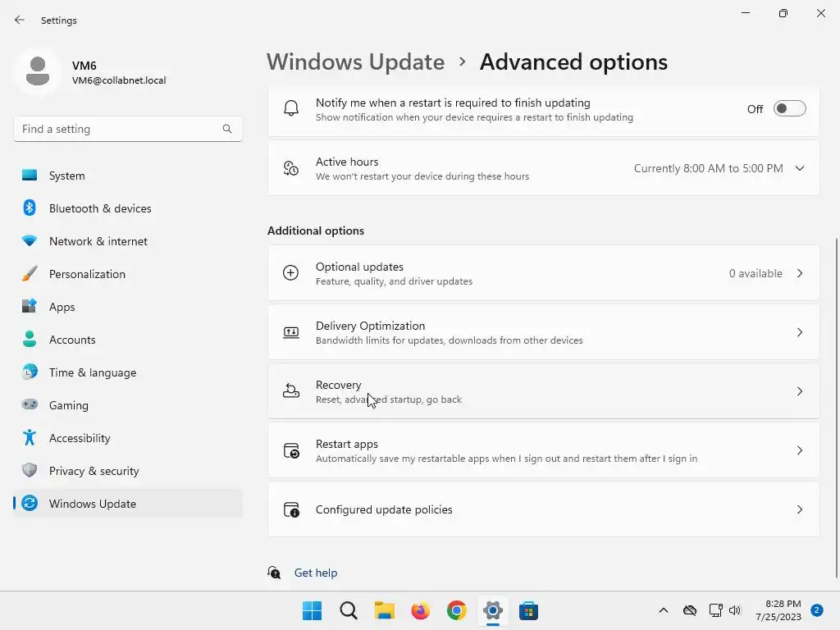This screenshot has height=630, width=840.
Task: Launch Google Chrome from taskbar
Action: tap(456, 610)
